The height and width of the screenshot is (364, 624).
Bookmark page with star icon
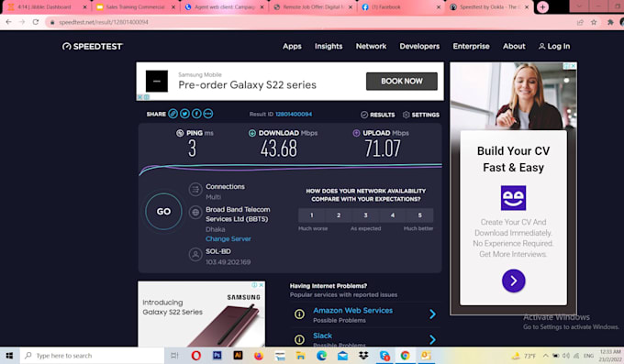[594, 22]
